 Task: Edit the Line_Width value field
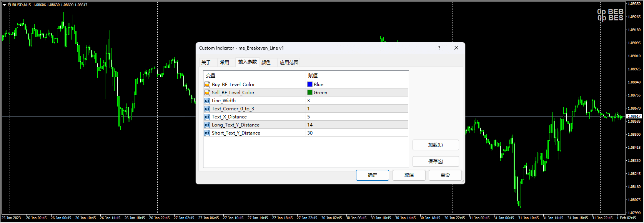pyautogui.click(x=357, y=101)
